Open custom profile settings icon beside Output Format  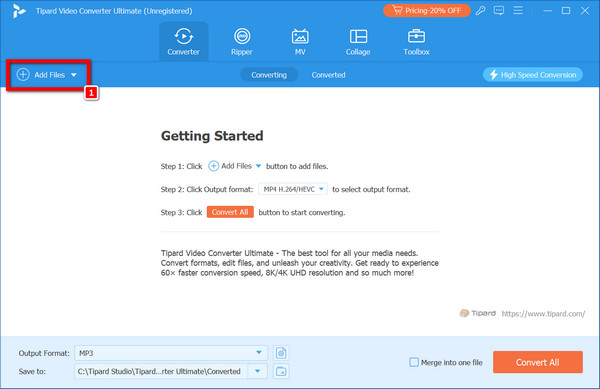pos(281,353)
